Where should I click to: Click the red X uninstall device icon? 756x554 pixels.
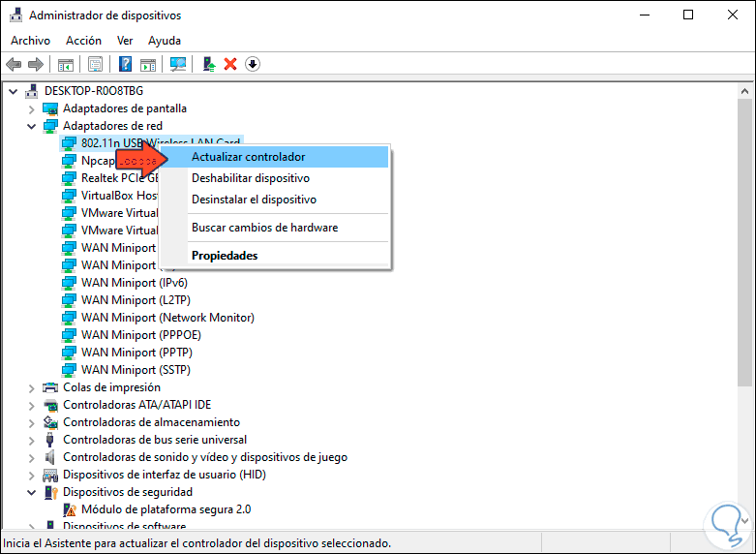point(230,64)
